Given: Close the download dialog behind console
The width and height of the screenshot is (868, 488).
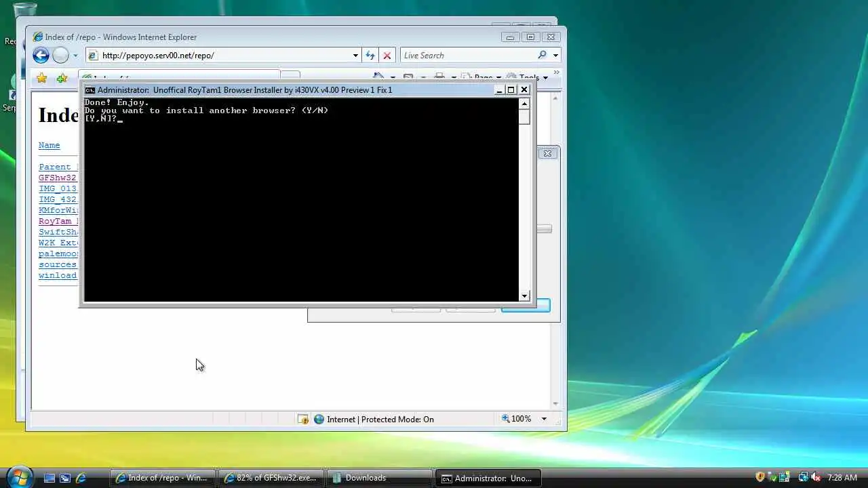Looking at the screenshot, I should pos(548,153).
